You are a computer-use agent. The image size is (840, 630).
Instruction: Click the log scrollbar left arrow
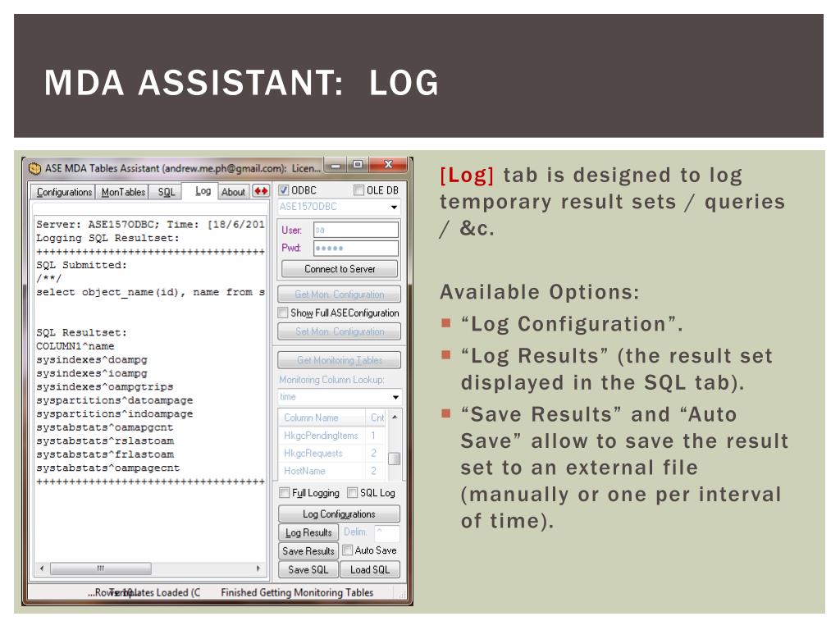(x=42, y=568)
